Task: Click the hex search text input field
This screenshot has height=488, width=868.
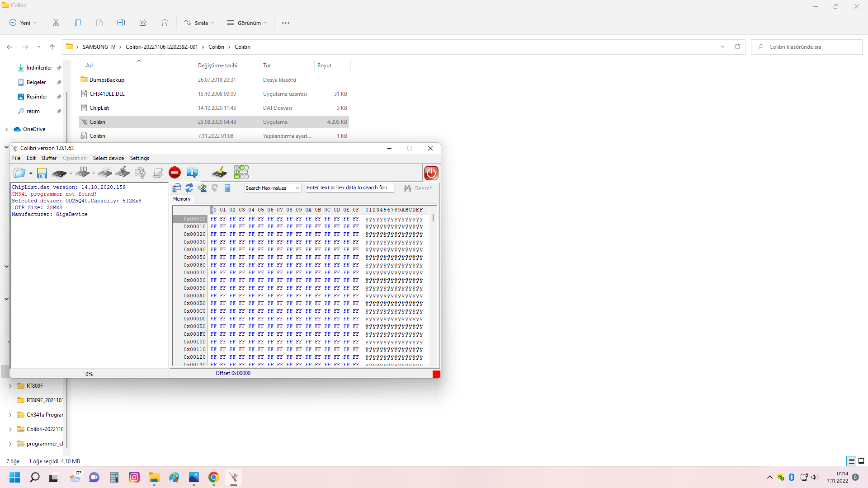Action: tap(349, 188)
